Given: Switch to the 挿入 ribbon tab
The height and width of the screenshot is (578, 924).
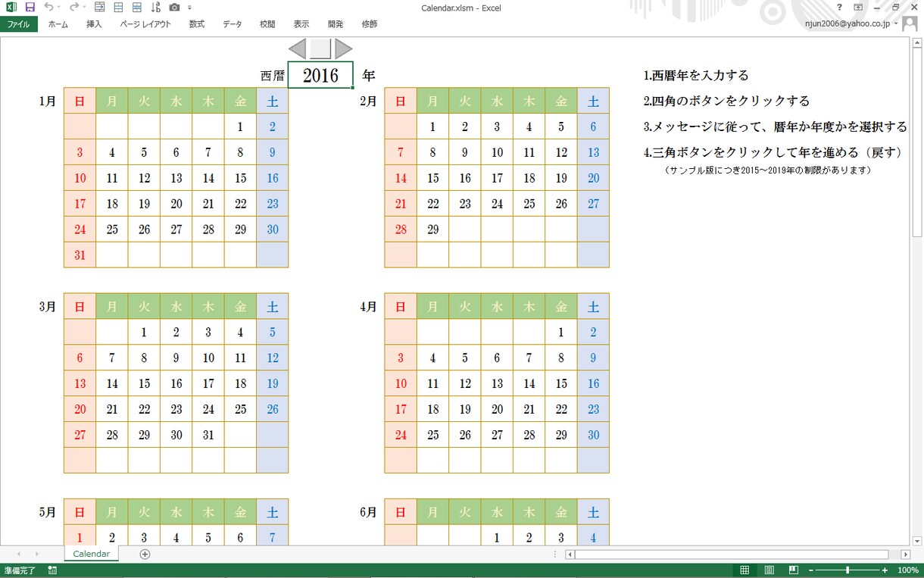Looking at the screenshot, I should [94, 24].
